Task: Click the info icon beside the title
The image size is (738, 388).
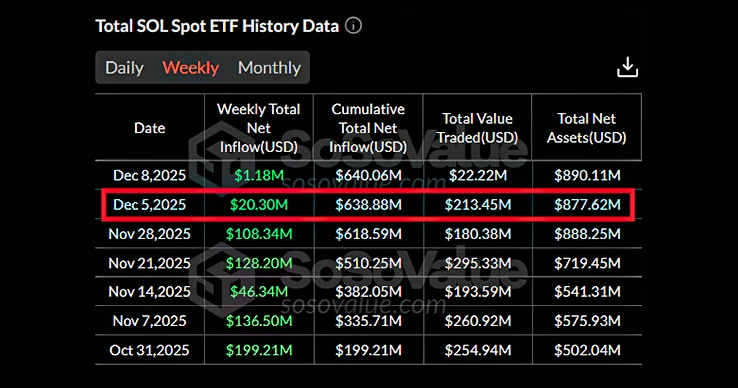Action: click(x=353, y=25)
